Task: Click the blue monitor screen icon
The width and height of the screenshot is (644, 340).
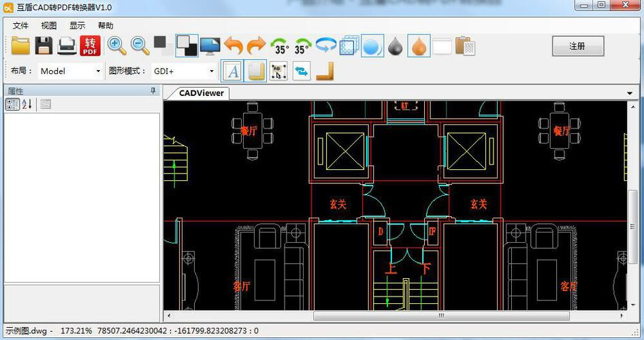Action: click(x=210, y=46)
